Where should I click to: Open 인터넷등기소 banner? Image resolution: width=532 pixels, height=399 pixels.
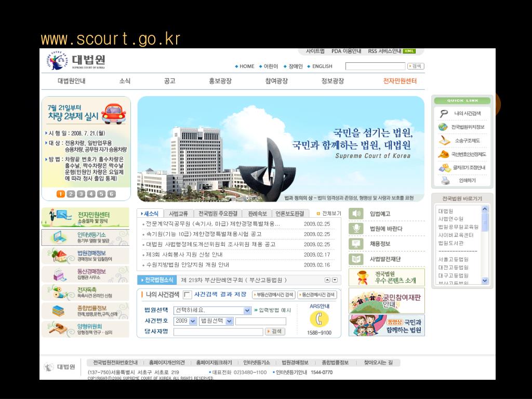tap(85, 237)
